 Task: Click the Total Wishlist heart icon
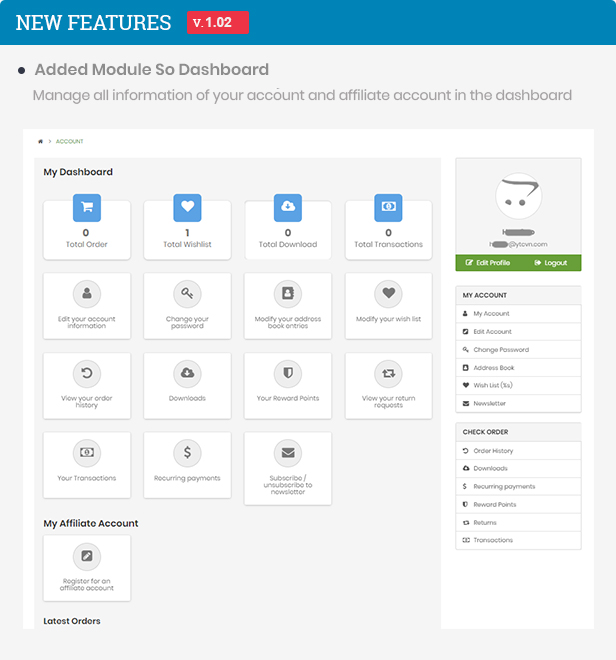click(x=187, y=207)
